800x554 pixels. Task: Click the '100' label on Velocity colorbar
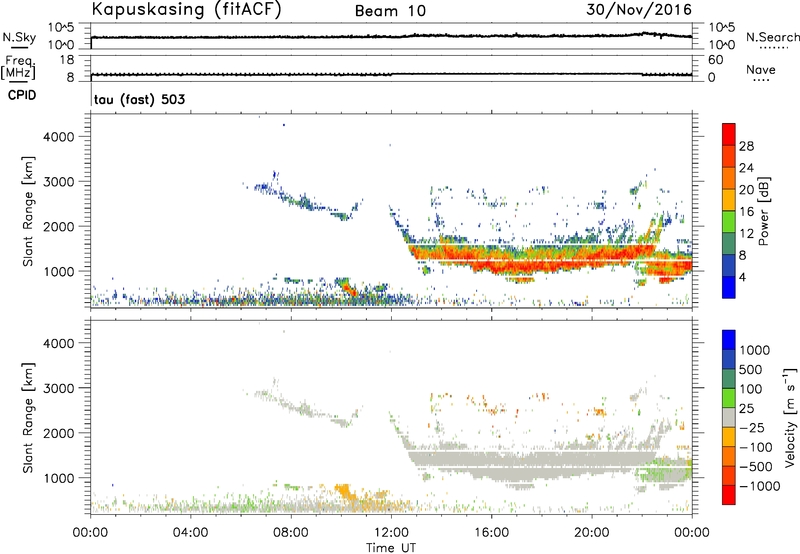pyautogui.click(x=751, y=389)
